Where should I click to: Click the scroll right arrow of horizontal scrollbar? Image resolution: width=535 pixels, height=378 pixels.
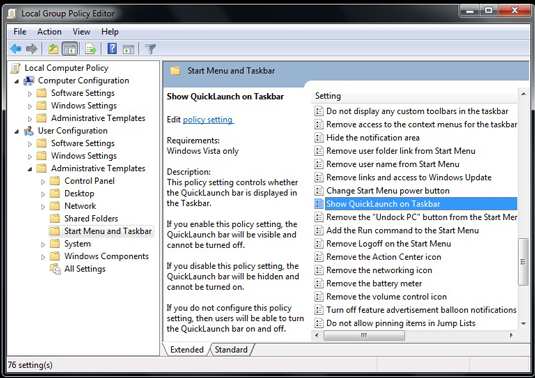pyautogui.click(x=511, y=335)
